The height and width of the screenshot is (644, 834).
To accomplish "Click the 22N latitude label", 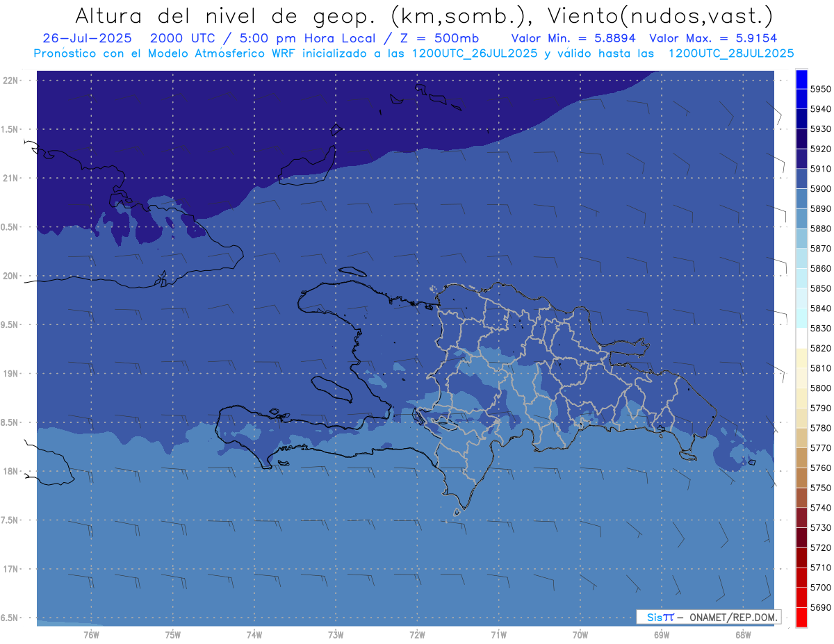I will [11, 80].
